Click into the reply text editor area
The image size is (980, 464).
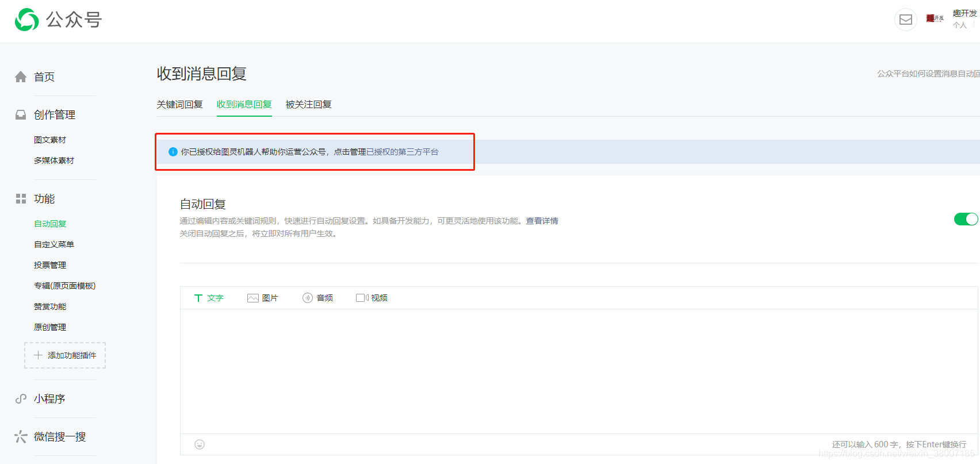pyautogui.click(x=579, y=371)
